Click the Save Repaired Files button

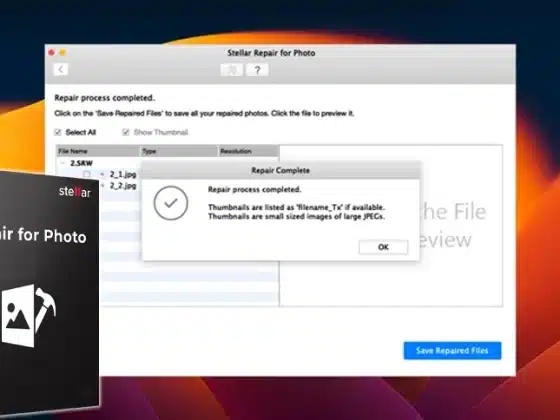tap(452, 351)
